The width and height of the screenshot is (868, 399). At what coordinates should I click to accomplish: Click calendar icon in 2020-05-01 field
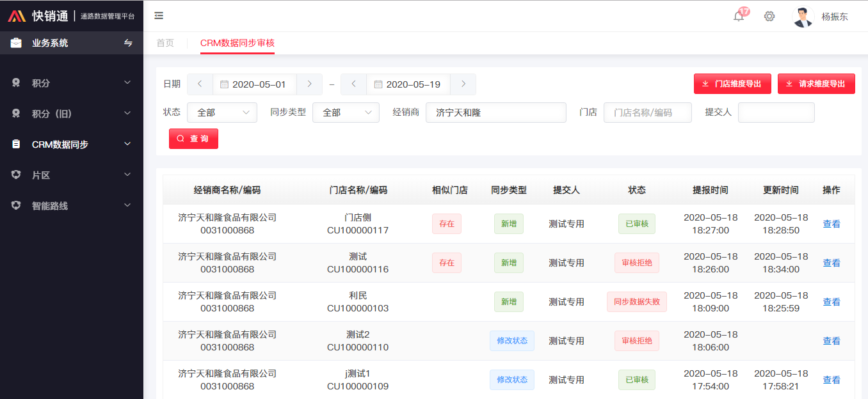(224, 84)
